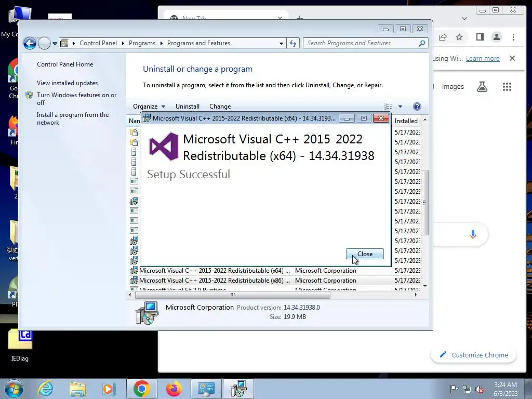The image size is (532, 399).
Task: Click the vertical scrollbar thumb in programs list
Action: pos(424,203)
